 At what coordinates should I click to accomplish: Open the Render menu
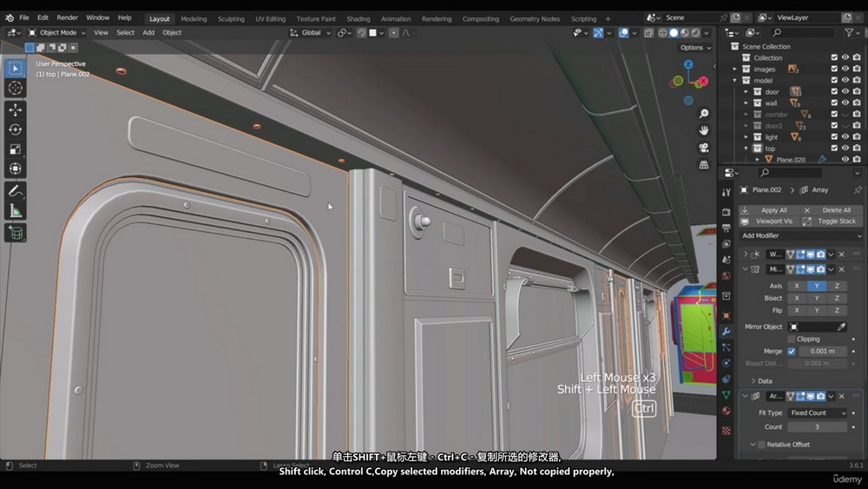click(68, 17)
